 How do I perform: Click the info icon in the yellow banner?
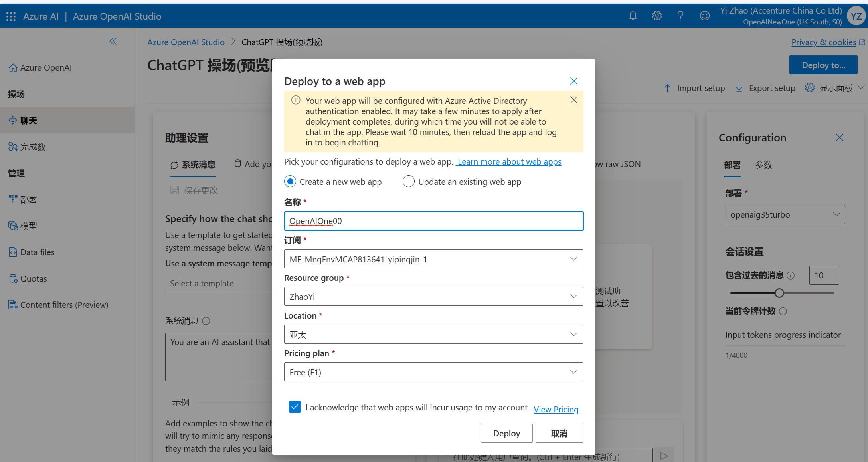click(x=296, y=100)
